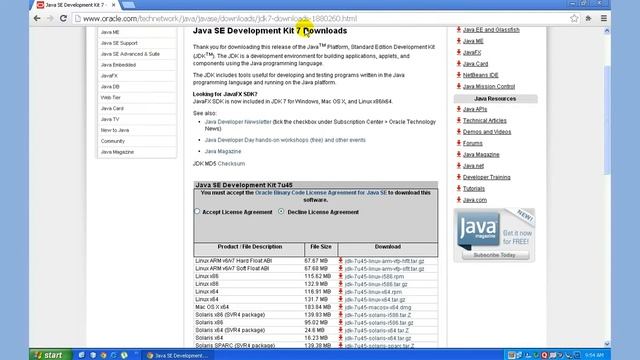
Task: Go back with the browser back arrow
Action: [x=37, y=18]
